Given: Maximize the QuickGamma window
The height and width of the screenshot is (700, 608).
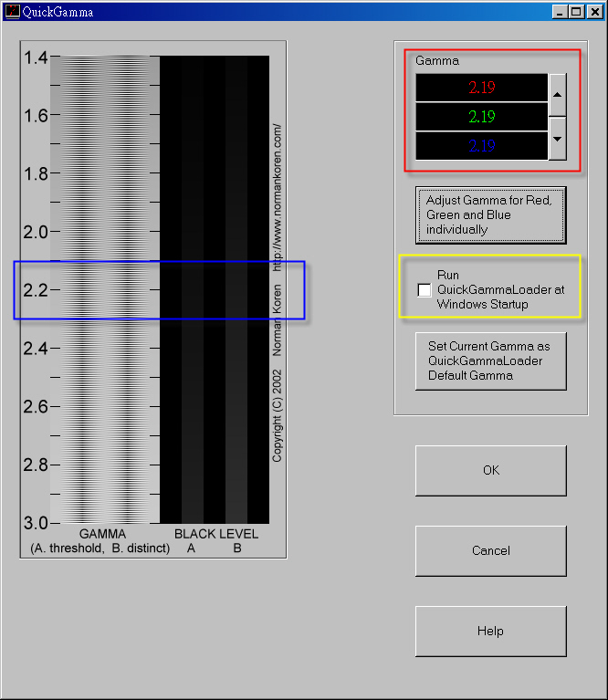Looking at the screenshot, I should pos(575,12).
